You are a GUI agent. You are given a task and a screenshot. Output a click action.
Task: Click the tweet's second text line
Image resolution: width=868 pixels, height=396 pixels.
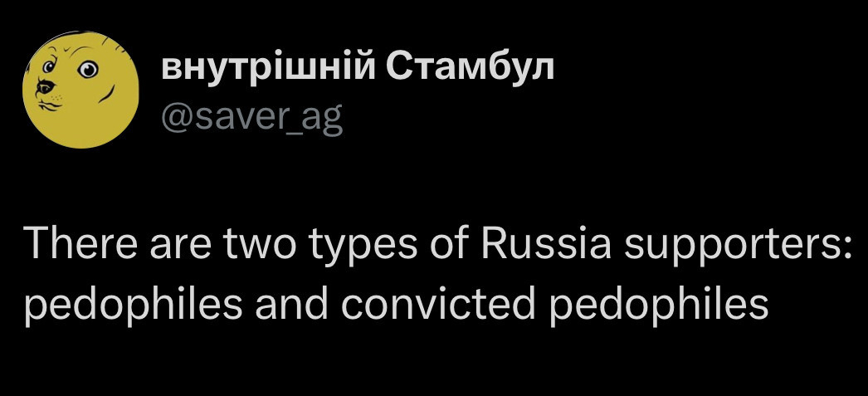click(397, 307)
